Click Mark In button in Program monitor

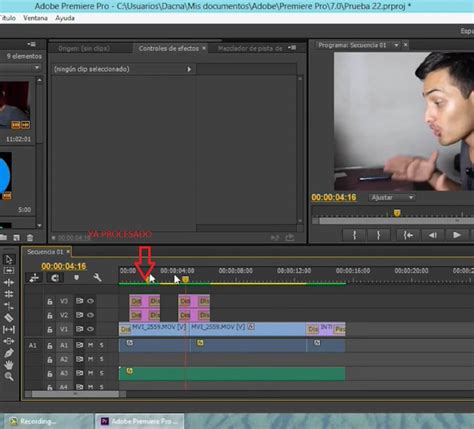point(354,235)
